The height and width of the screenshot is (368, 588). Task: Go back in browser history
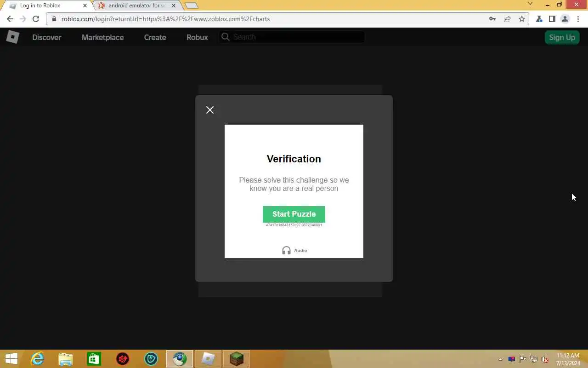click(x=10, y=19)
